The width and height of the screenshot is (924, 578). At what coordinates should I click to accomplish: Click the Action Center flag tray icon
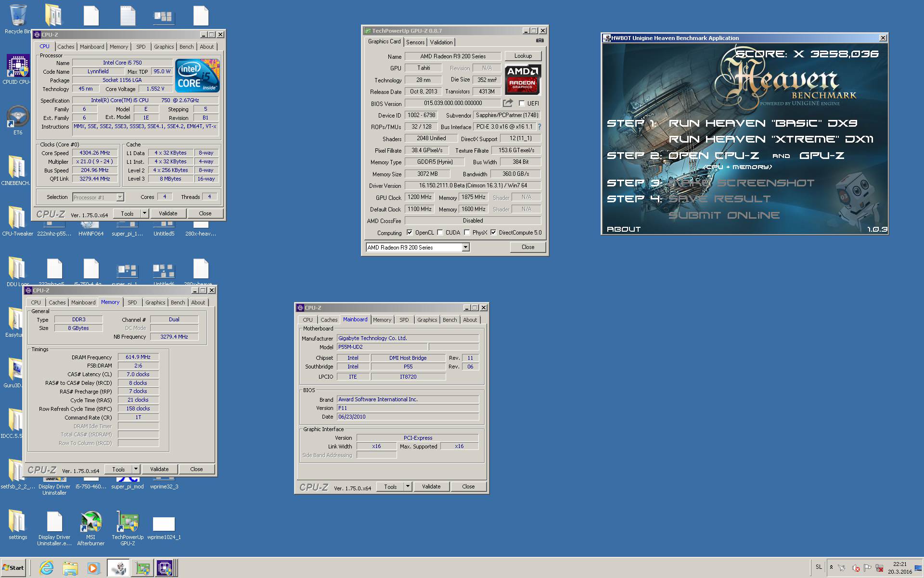click(867, 568)
